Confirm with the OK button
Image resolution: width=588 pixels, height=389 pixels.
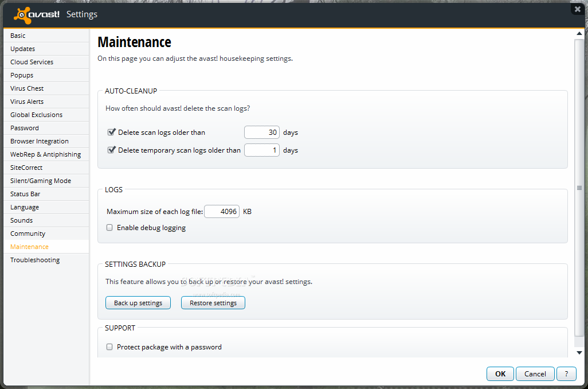[x=500, y=374]
